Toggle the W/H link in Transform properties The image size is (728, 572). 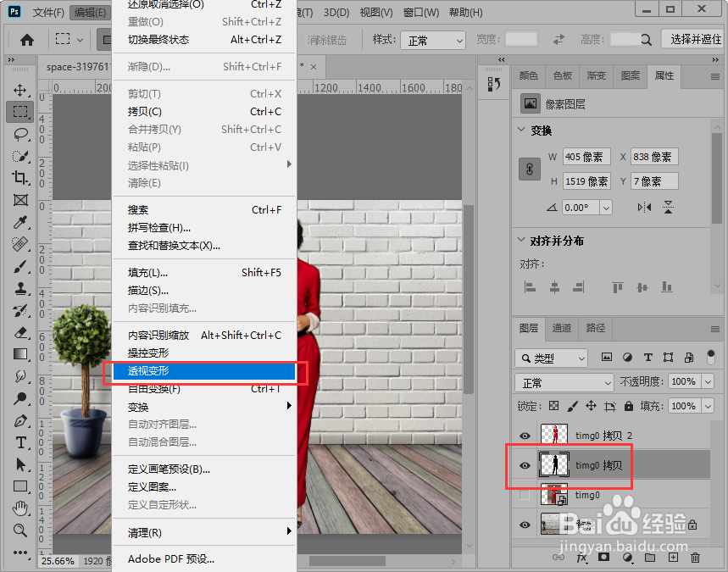[x=529, y=169]
